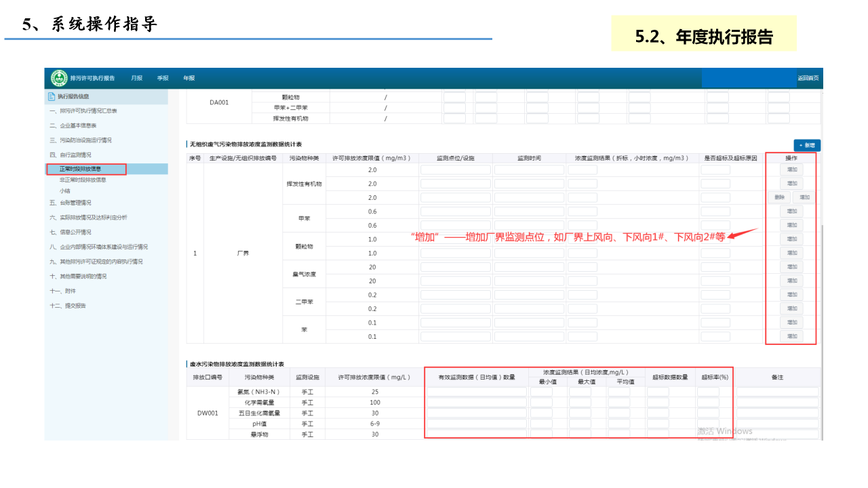Open 七、信息公开情况 section
Screen dimensions: 868x488
tap(71, 232)
